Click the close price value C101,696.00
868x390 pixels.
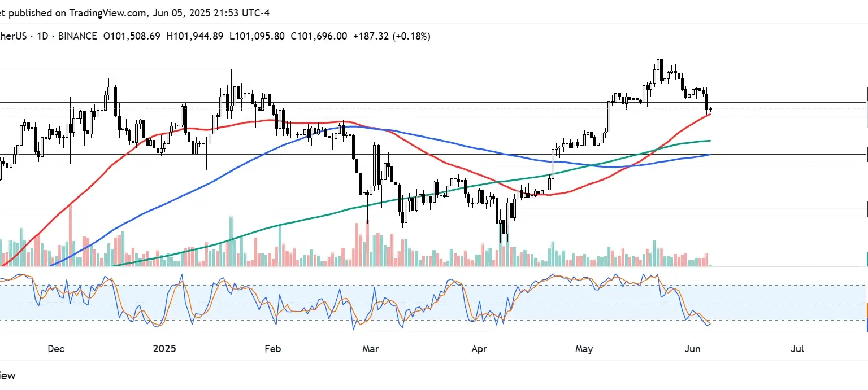pyautogui.click(x=319, y=36)
